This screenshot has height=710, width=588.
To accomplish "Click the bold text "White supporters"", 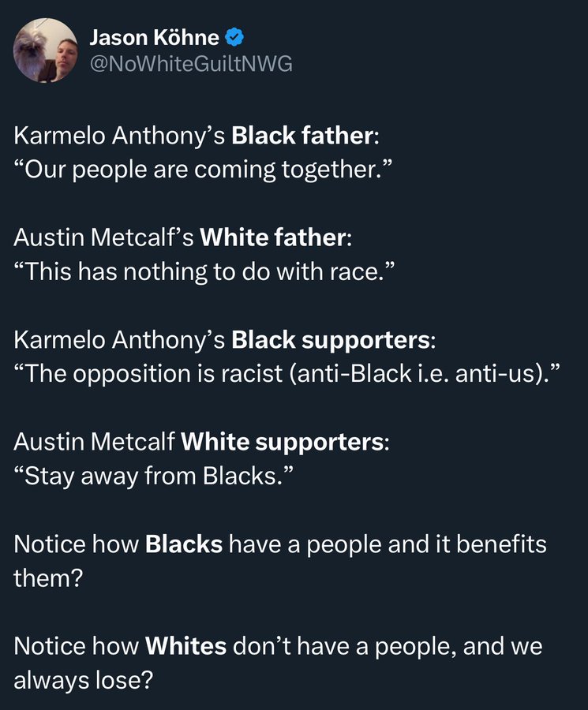I will click(283, 442).
